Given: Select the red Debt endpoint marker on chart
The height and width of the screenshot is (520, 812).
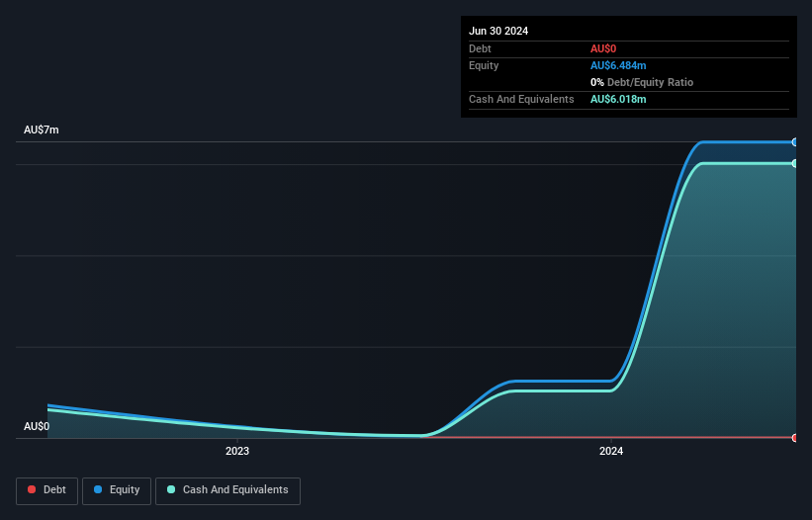Looking at the screenshot, I should [795, 438].
